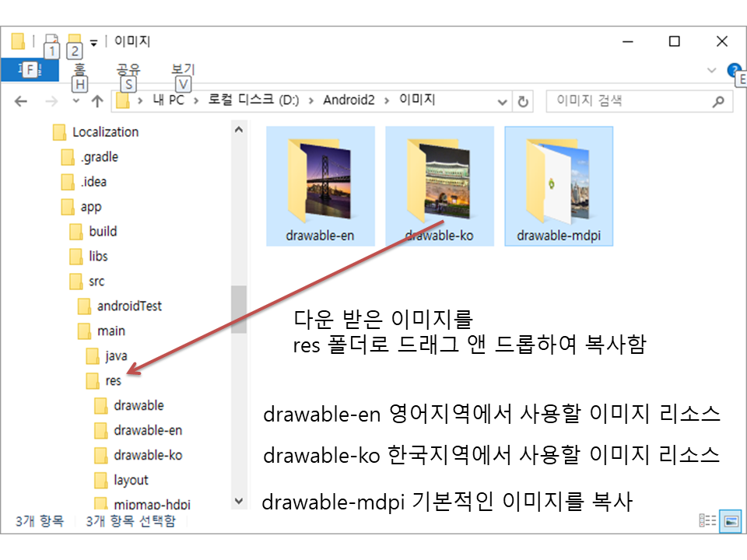Open the recent locations dropdown arrow
Image resolution: width=747 pixels, height=560 pixels.
pos(75,101)
